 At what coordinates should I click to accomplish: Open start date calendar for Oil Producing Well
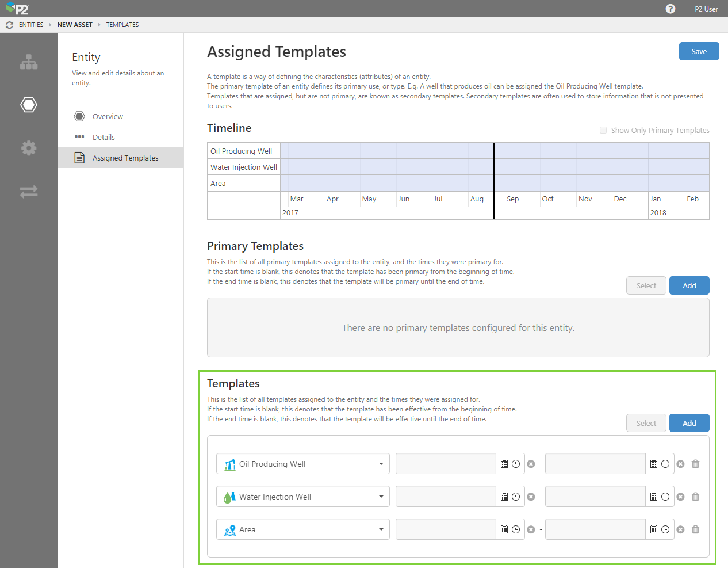504,464
